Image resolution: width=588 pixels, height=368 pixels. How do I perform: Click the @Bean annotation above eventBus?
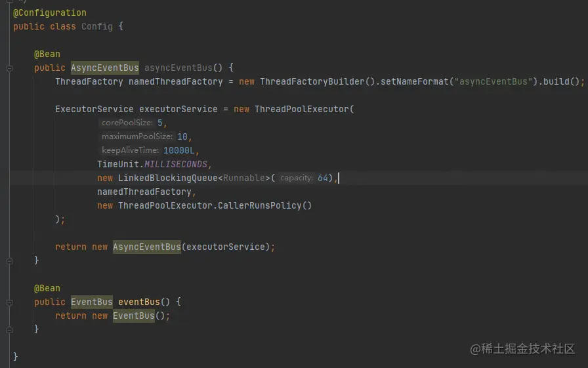click(47, 288)
